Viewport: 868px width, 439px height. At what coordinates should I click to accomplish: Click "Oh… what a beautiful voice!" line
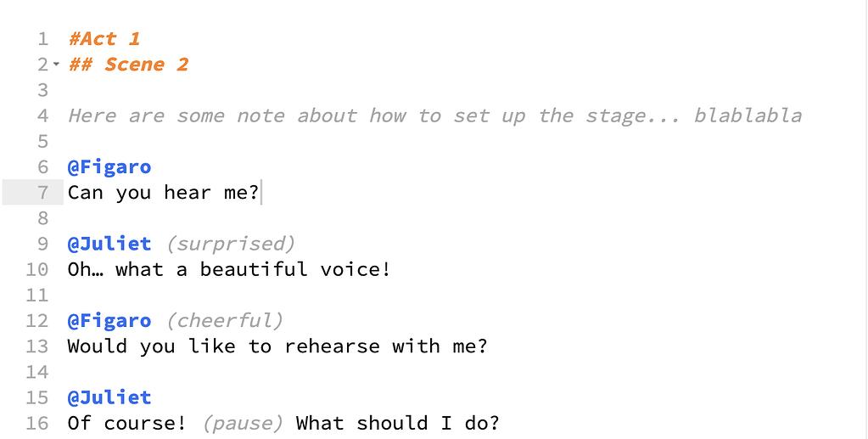tap(229, 269)
